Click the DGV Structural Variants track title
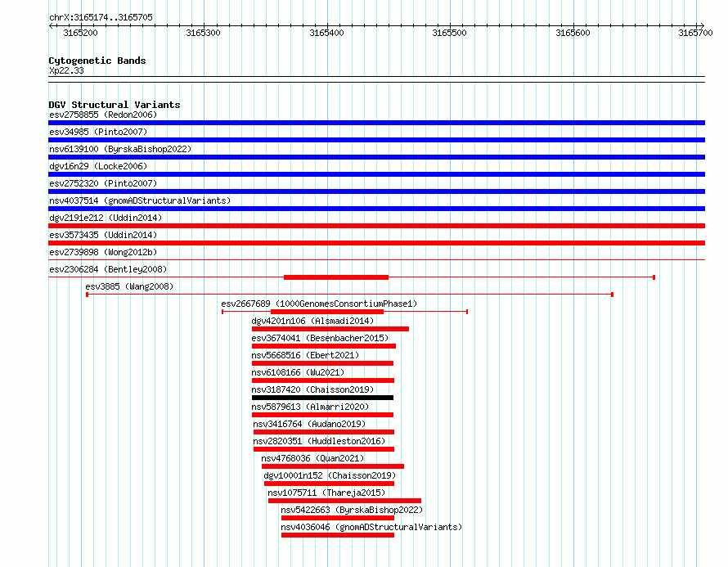The height and width of the screenshot is (567, 728). pyautogui.click(x=115, y=105)
